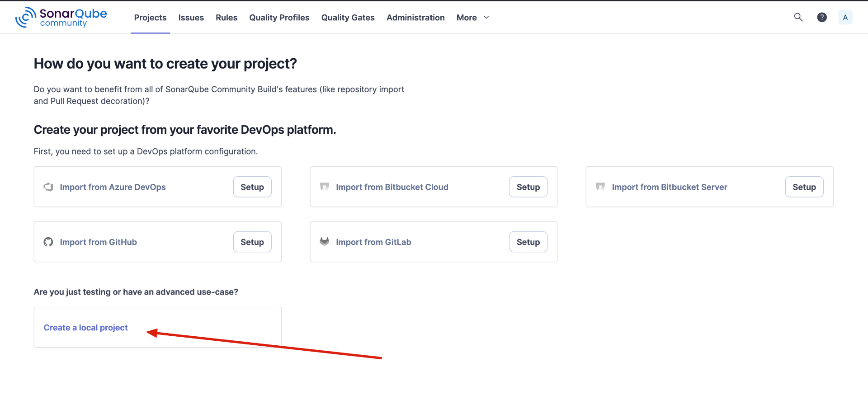Image resolution: width=868 pixels, height=409 pixels.
Task: Click the SonarQube community logo
Action: point(61,17)
